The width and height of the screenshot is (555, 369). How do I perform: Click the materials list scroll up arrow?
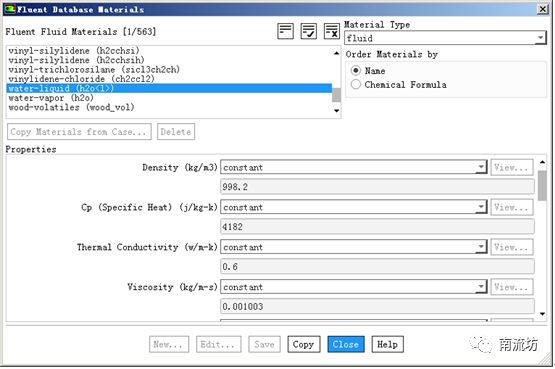click(x=336, y=53)
